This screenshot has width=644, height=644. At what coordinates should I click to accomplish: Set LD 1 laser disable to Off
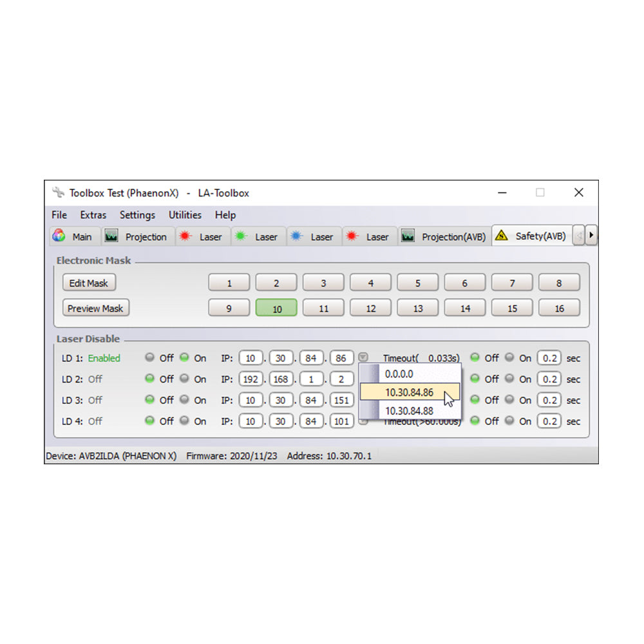coord(150,357)
